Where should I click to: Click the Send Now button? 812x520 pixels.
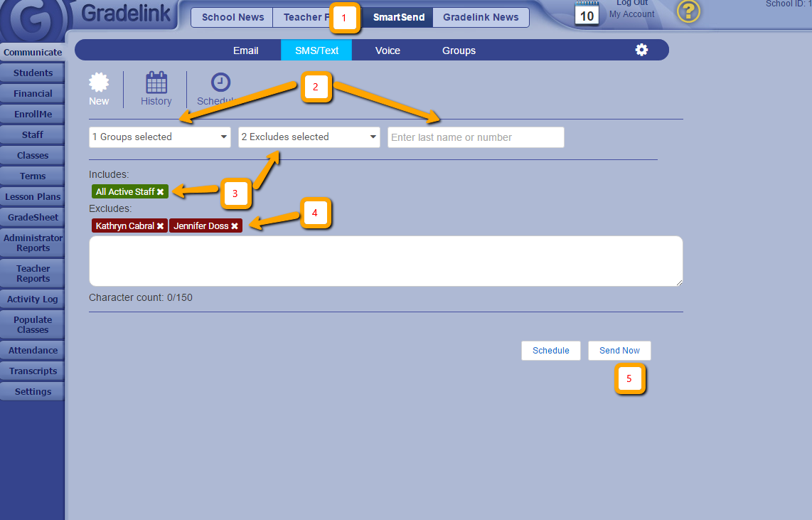pyautogui.click(x=619, y=351)
